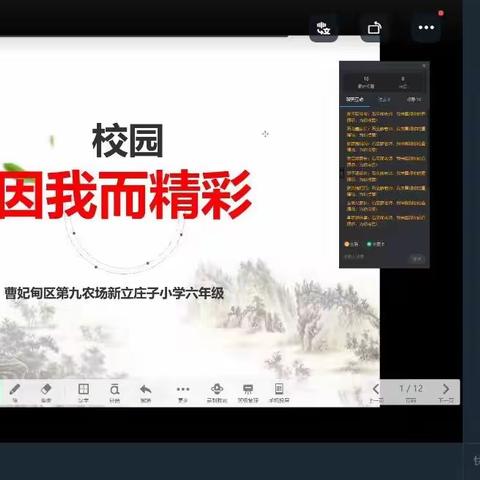Click the screen rotate icon at the top
Screen dimensions: 480x480
(374, 28)
